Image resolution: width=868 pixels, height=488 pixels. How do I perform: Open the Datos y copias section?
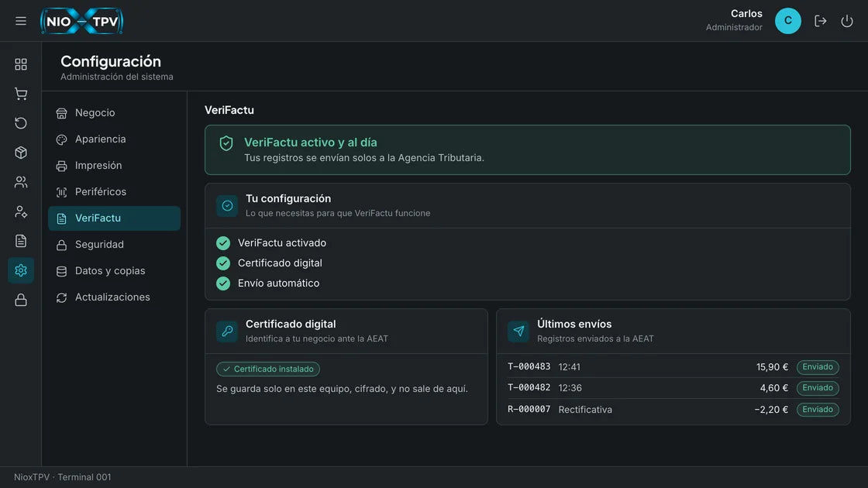coord(114,271)
